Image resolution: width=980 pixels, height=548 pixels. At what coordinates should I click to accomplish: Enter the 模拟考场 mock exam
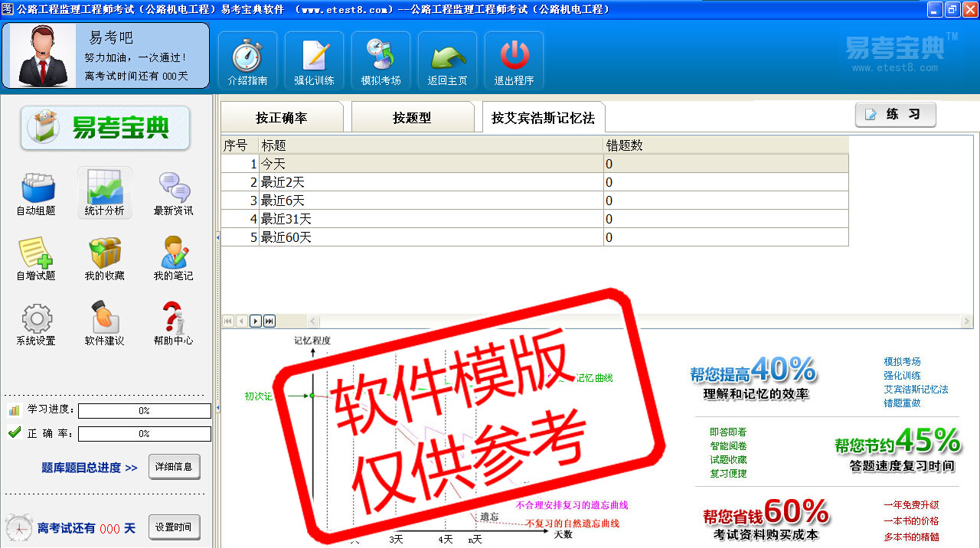[x=381, y=61]
